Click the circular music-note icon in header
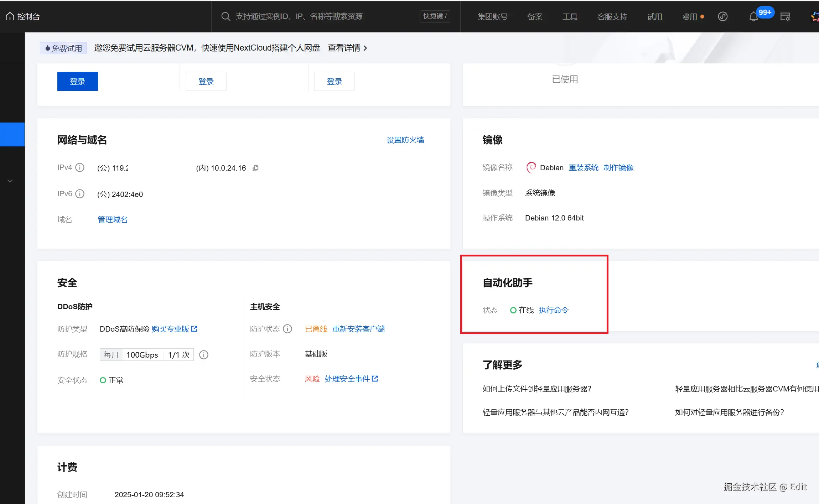 [x=722, y=16]
